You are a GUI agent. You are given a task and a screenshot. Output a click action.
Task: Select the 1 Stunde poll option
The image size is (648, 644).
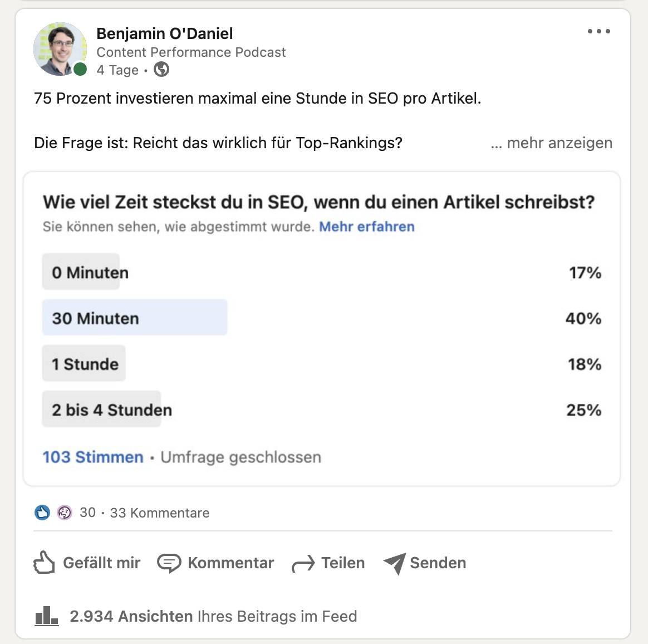pos(322,364)
